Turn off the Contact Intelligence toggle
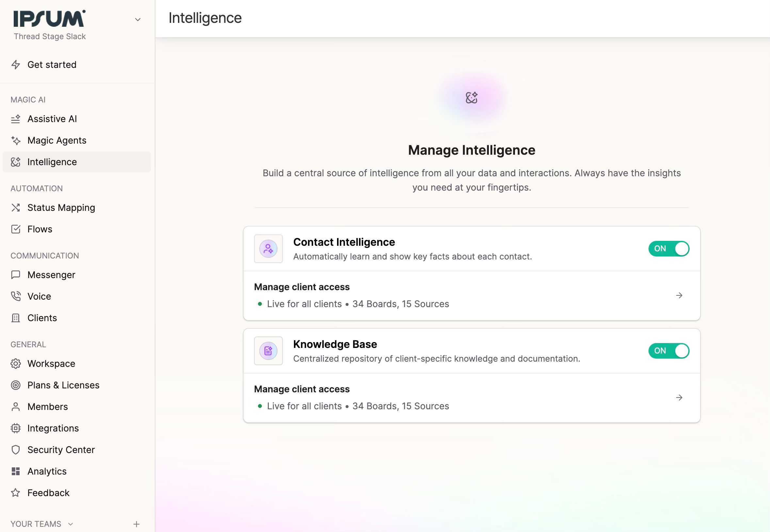The height and width of the screenshot is (532, 770). pos(669,249)
